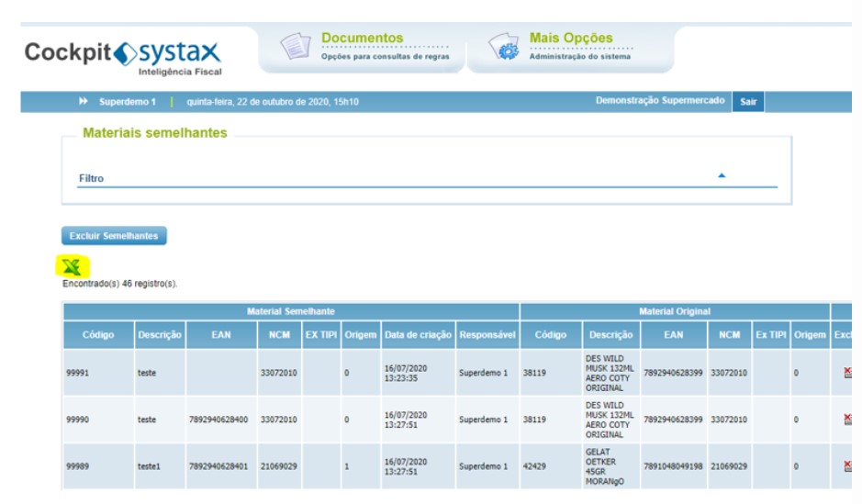Sort by Data de criação column header
Screen dimensions: 862x504
pyautogui.click(x=418, y=335)
